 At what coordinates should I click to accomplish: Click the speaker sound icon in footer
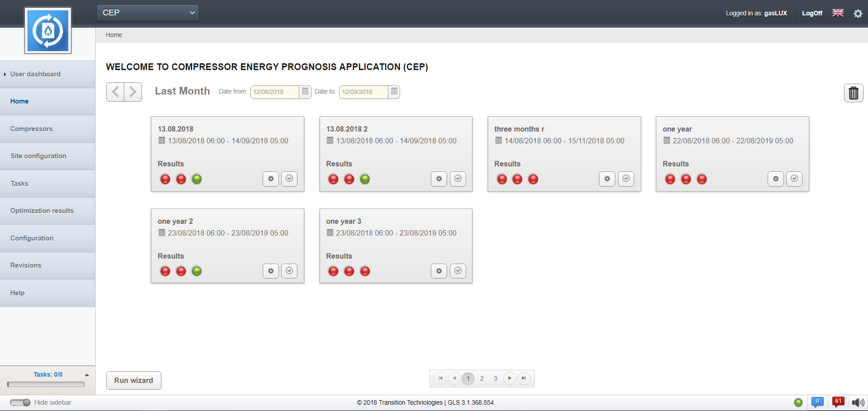pyautogui.click(x=858, y=402)
